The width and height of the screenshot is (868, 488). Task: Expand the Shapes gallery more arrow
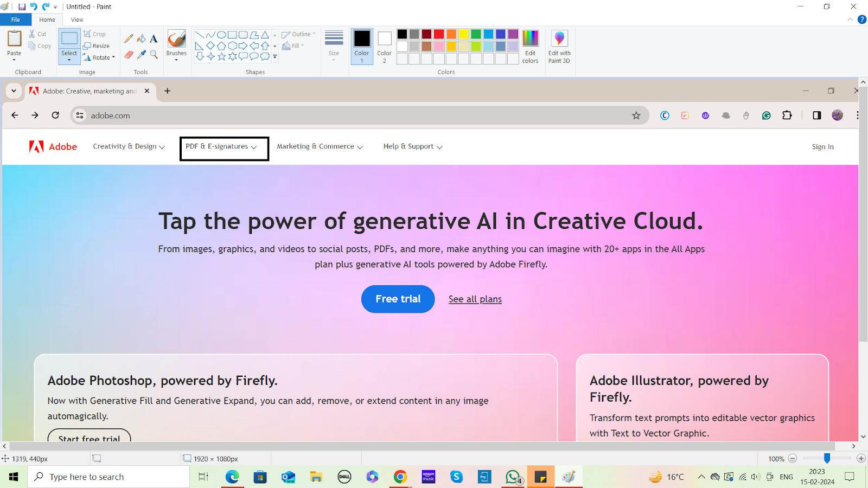coord(275,56)
